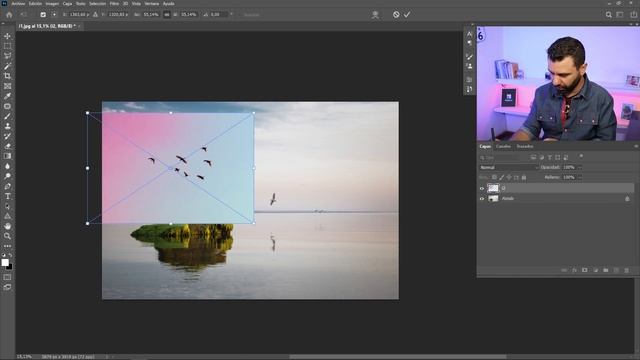
Task: Select the Eraser tool
Action: (7, 146)
